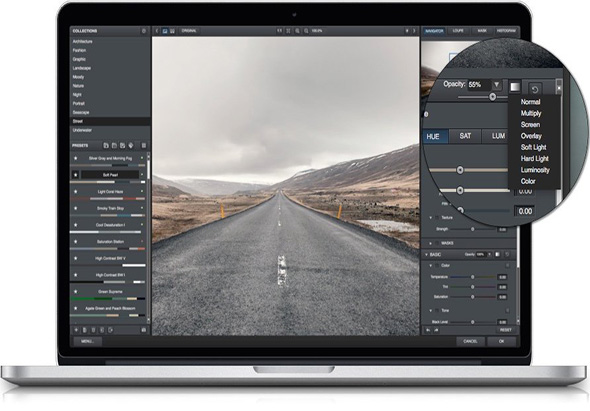Click the zoom out magnifier icon
Image resolution: width=590 pixels, height=411 pixels.
point(306,31)
